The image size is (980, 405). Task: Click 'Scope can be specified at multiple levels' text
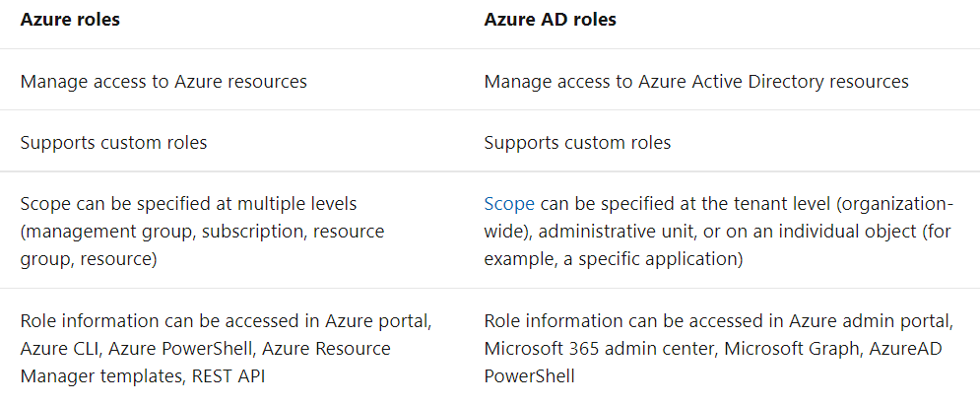188,204
